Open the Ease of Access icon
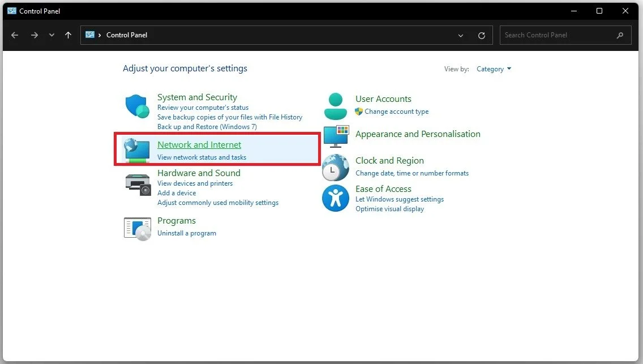Image resolution: width=643 pixels, height=364 pixels. coord(336,198)
